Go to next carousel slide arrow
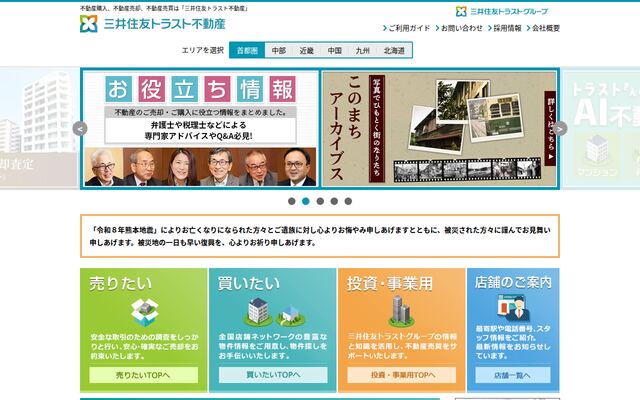 [560, 129]
